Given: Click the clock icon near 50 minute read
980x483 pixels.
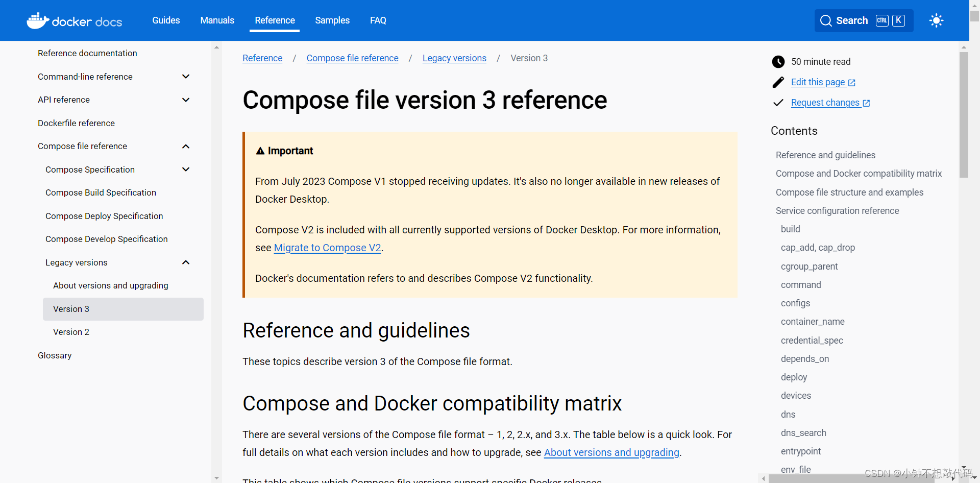Looking at the screenshot, I should click(778, 62).
